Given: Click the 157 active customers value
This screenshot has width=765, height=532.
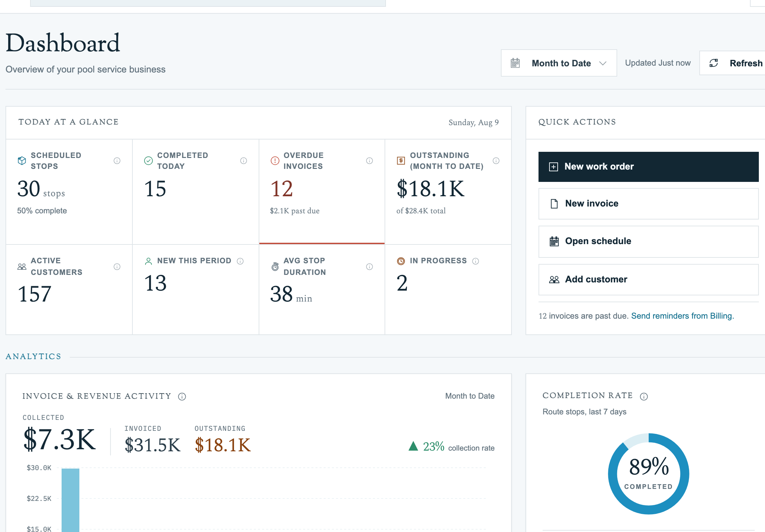Looking at the screenshot, I should click(x=35, y=294).
